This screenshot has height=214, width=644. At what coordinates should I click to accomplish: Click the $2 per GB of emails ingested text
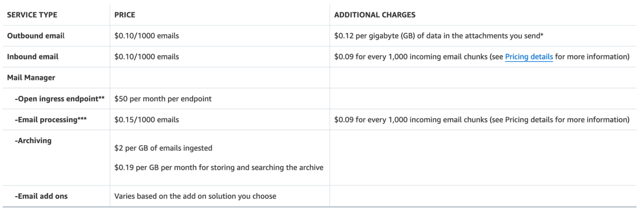point(164,148)
